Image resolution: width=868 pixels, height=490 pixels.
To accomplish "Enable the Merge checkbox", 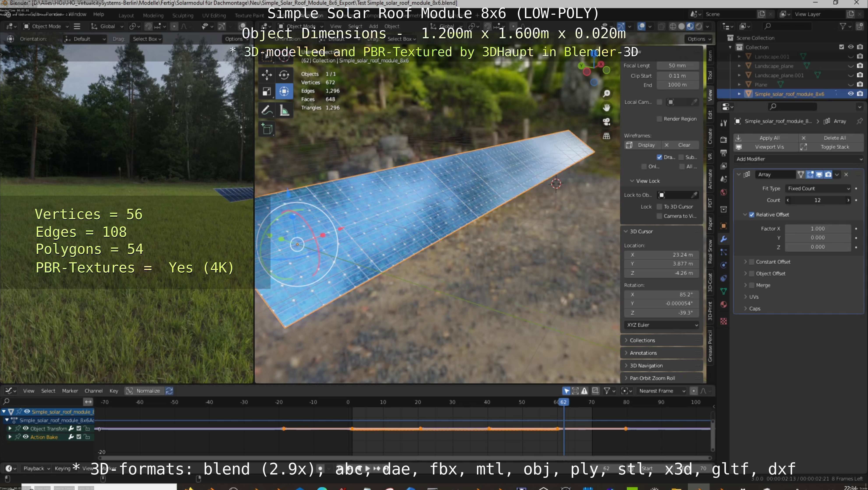I will point(751,285).
